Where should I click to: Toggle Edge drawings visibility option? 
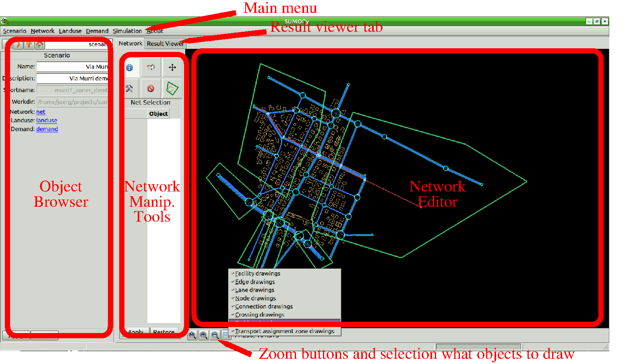(255, 282)
